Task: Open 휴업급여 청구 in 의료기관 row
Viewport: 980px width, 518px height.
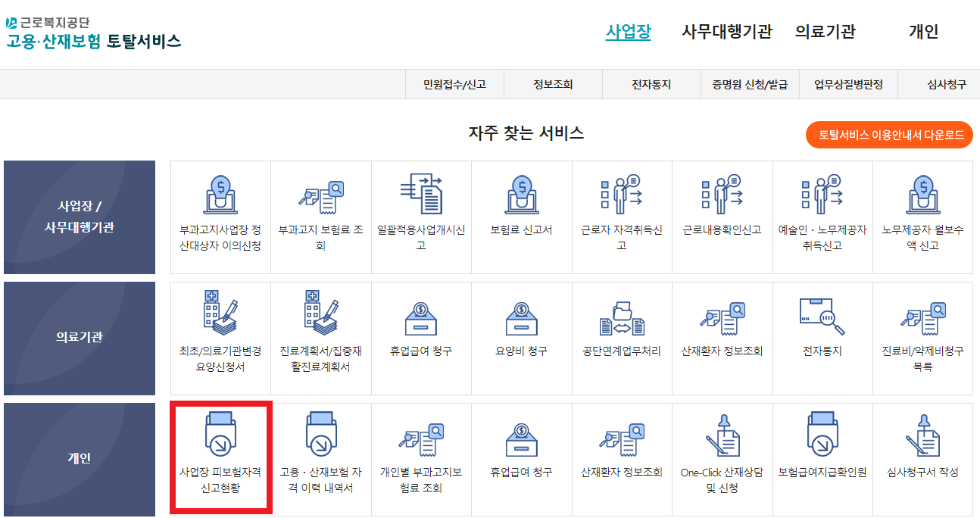Action: point(421,339)
